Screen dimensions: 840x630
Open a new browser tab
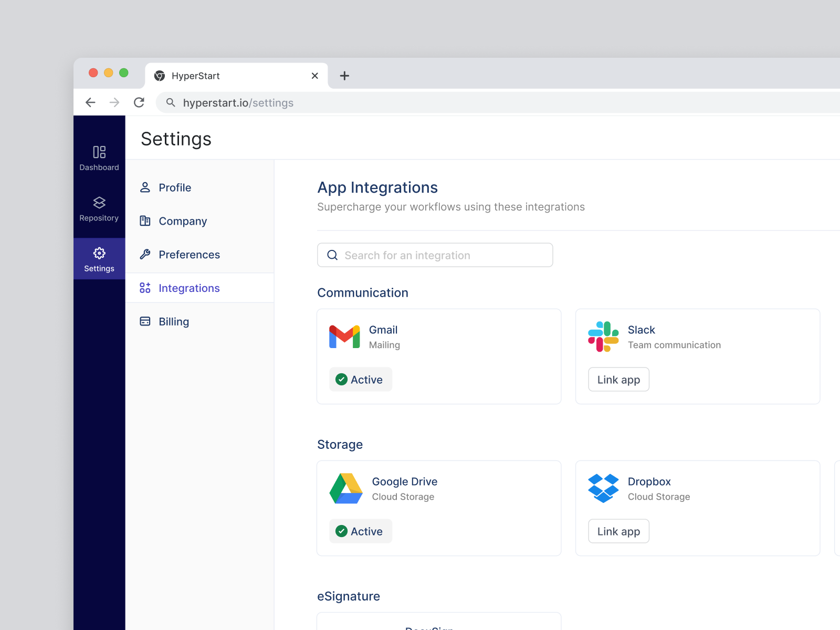coord(344,76)
